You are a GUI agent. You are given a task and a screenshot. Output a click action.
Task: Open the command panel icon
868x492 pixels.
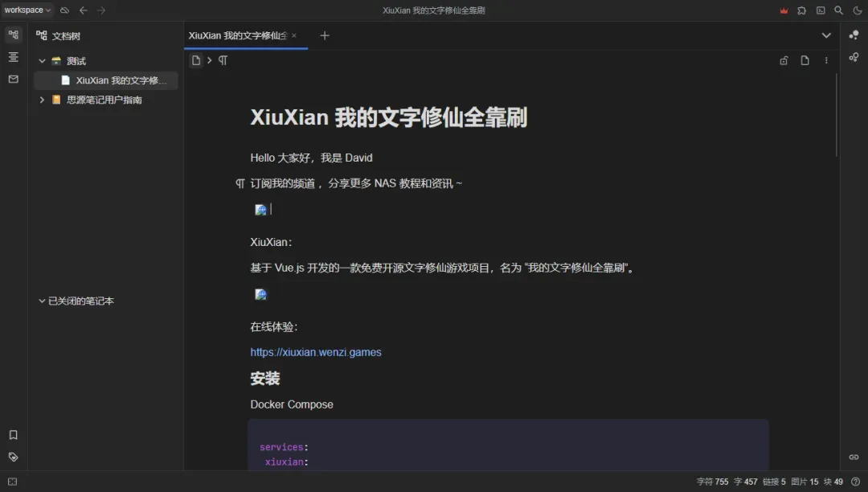(x=821, y=10)
